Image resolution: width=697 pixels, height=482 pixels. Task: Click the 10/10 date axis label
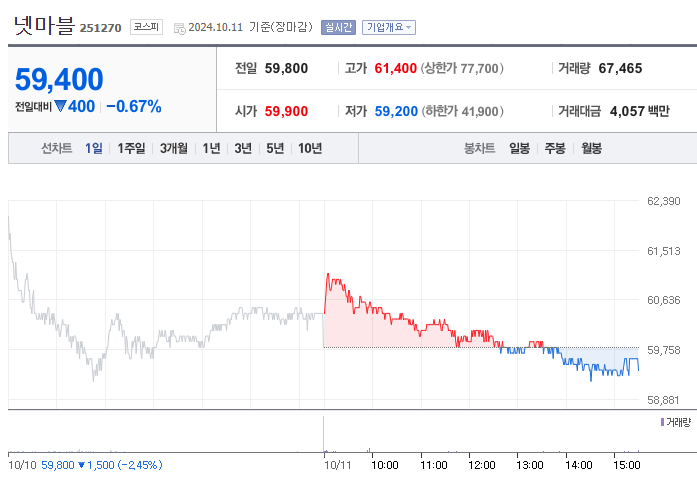point(22,466)
